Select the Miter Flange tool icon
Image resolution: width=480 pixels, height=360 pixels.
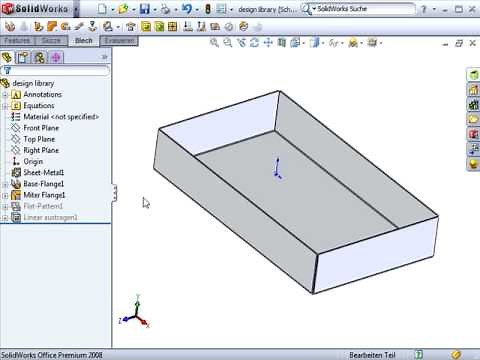tap(52, 26)
